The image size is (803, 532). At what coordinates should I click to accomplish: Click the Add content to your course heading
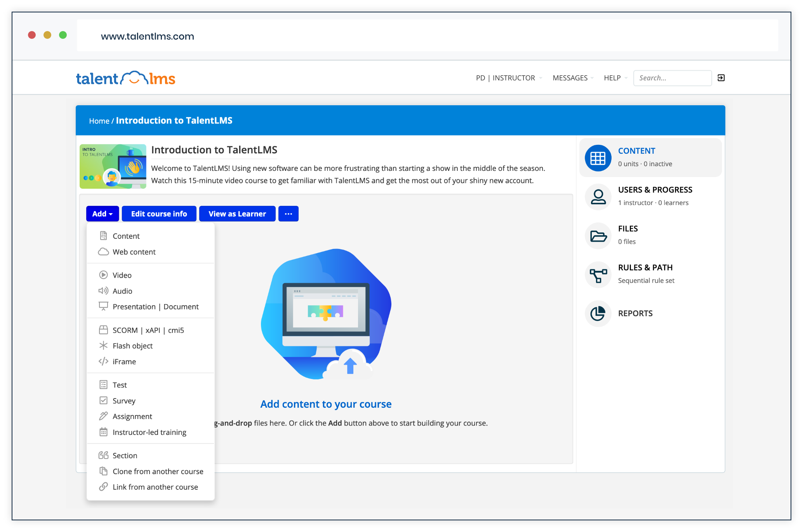326,404
